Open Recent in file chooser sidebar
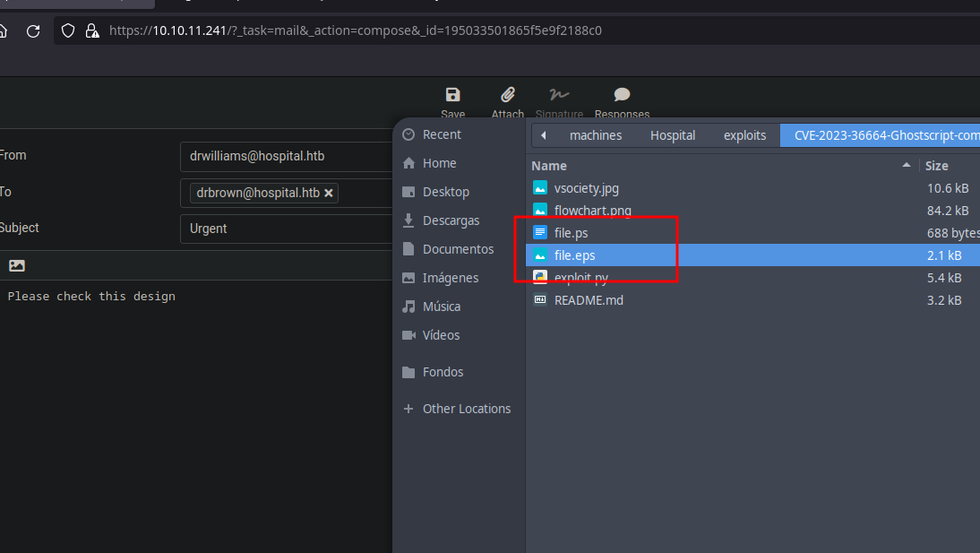Screen dimensions: 980x553 click(x=442, y=134)
